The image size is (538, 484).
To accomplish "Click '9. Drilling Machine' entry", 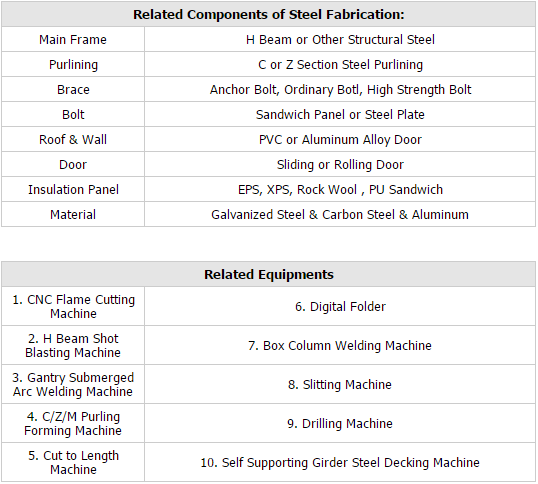I will [x=340, y=424].
